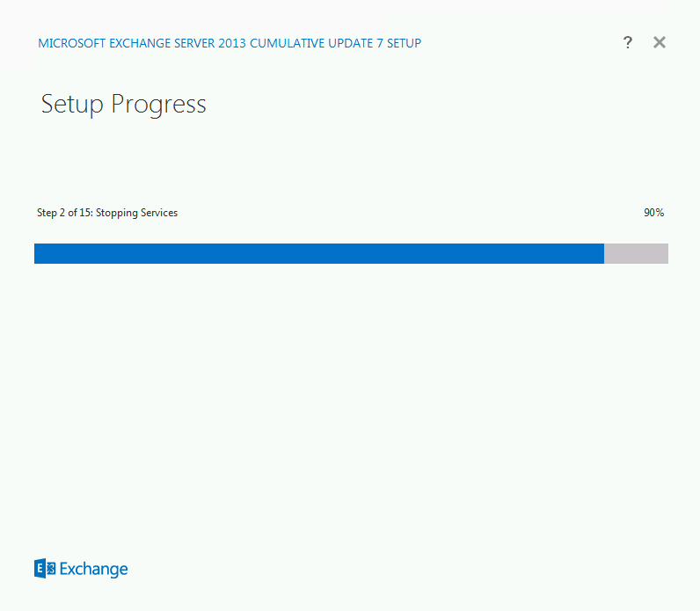
Task: Click the words Stopping Services
Action: pos(136,213)
